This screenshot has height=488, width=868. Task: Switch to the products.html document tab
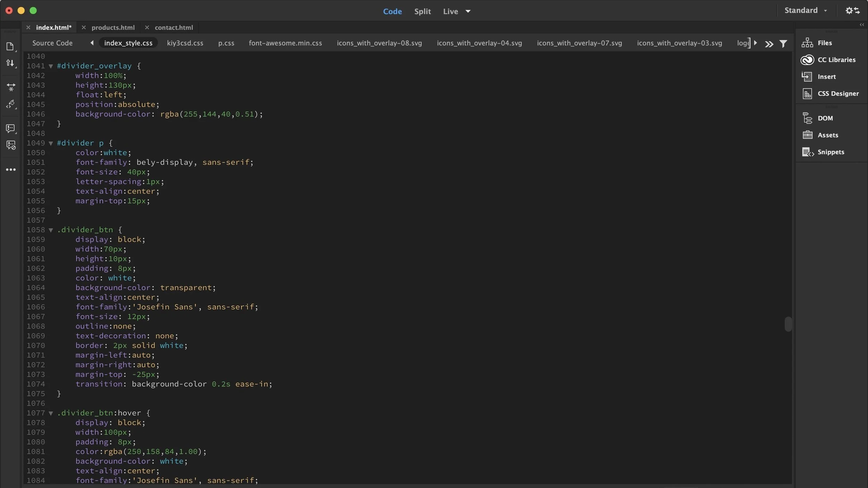coord(113,27)
